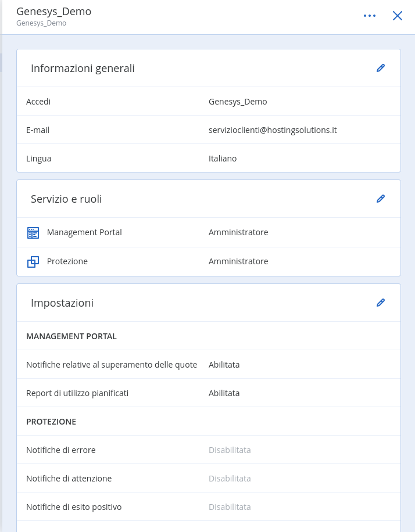The height and width of the screenshot is (532, 415).
Task: Close the Genesys_Demo details panel
Action: (398, 16)
